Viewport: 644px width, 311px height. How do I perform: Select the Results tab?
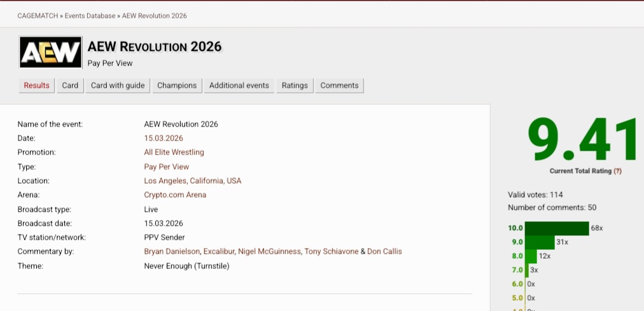36,85
